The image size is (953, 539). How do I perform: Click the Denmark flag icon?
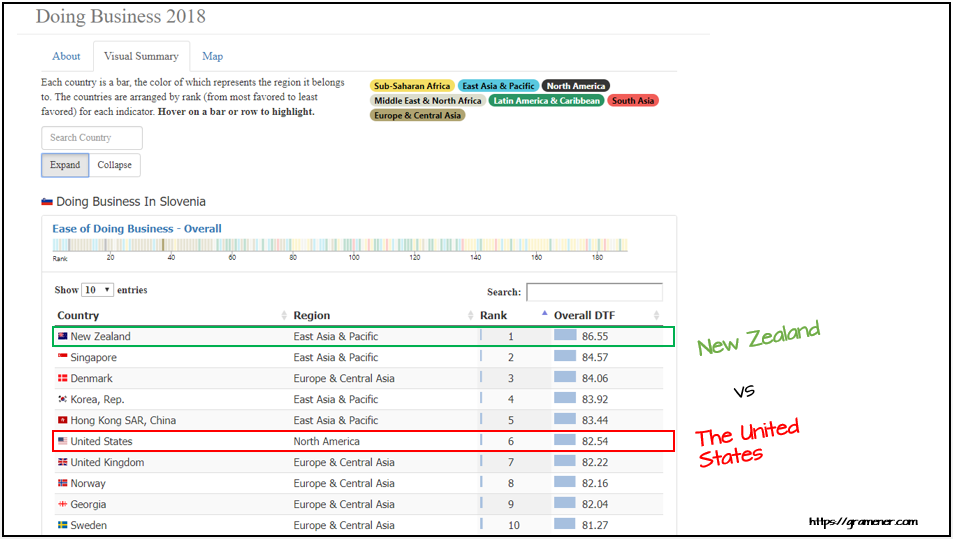[x=63, y=378]
